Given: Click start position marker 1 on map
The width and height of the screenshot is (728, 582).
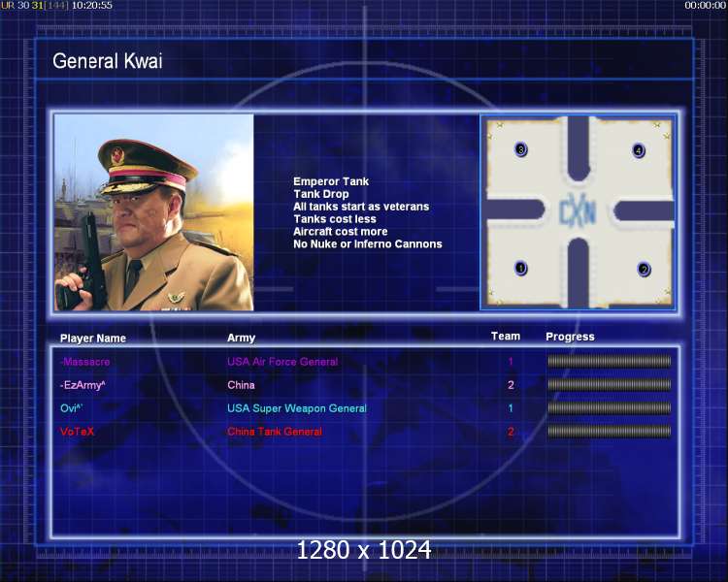Looking at the screenshot, I should tap(521, 269).
